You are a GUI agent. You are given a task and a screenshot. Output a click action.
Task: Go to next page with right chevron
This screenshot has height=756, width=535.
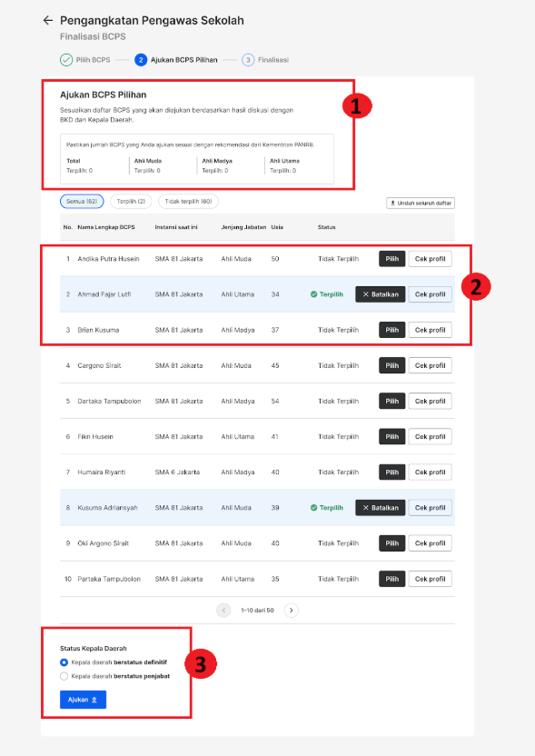[292, 611]
